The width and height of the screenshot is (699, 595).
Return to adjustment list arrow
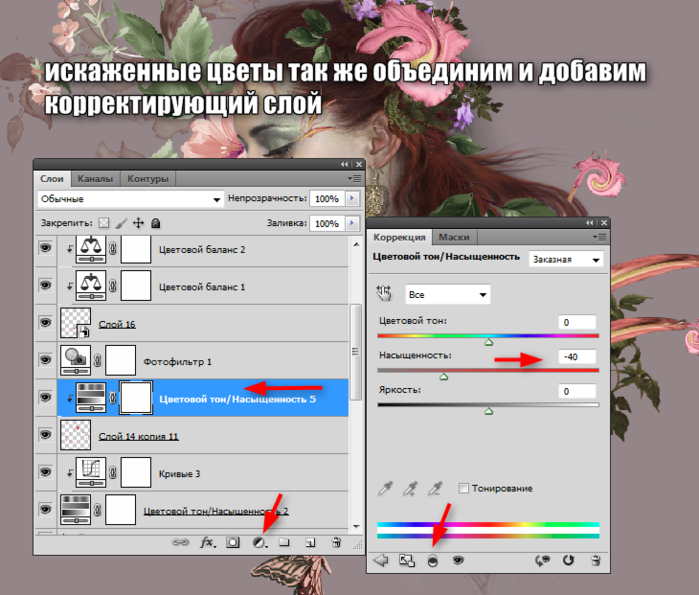[381, 560]
